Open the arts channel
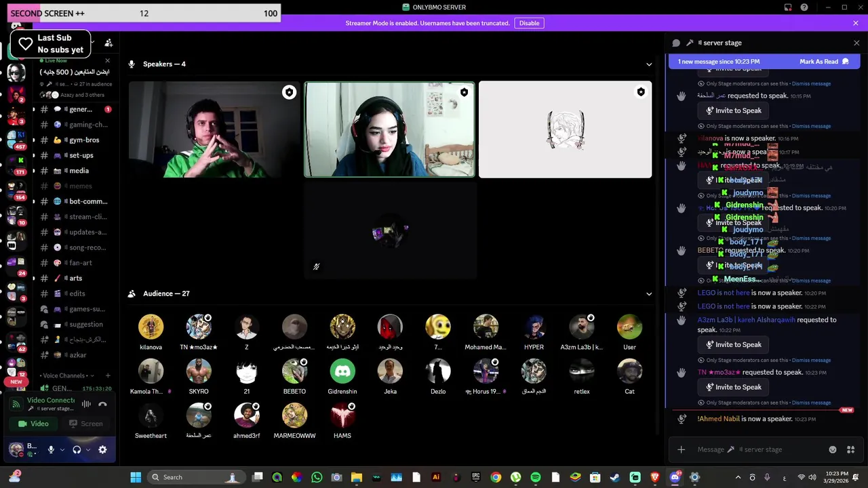Image resolution: width=868 pixels, height=488 pixels. click(73, 278)
